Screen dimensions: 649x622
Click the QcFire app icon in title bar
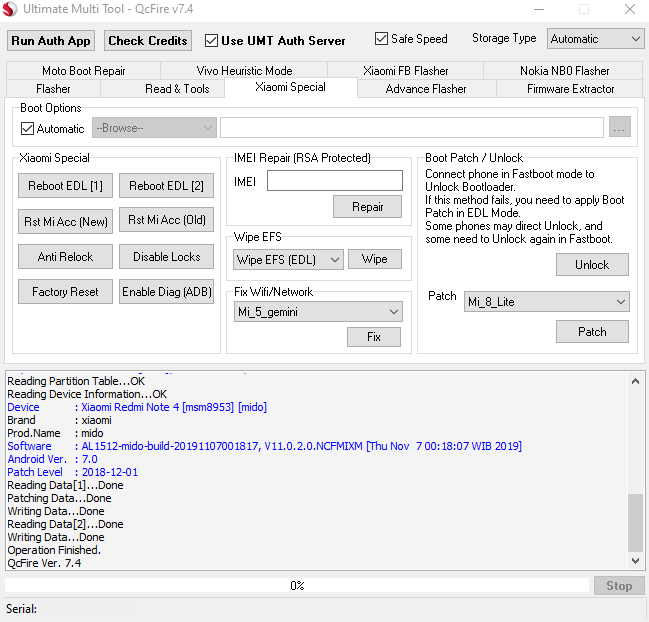point(10,9)
